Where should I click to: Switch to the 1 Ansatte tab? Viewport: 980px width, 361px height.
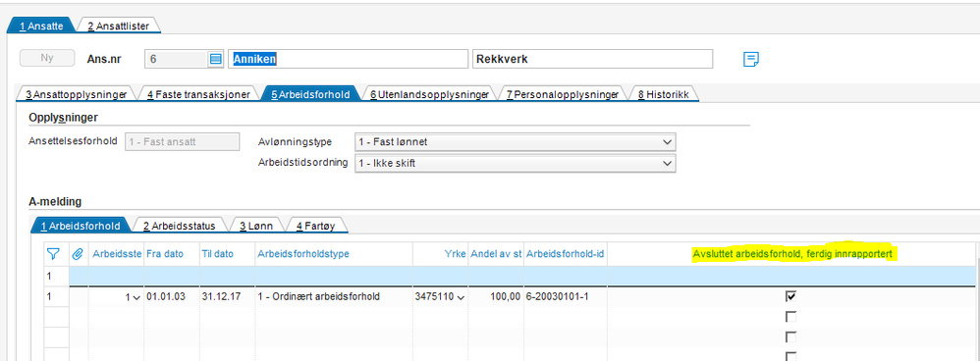40,26
